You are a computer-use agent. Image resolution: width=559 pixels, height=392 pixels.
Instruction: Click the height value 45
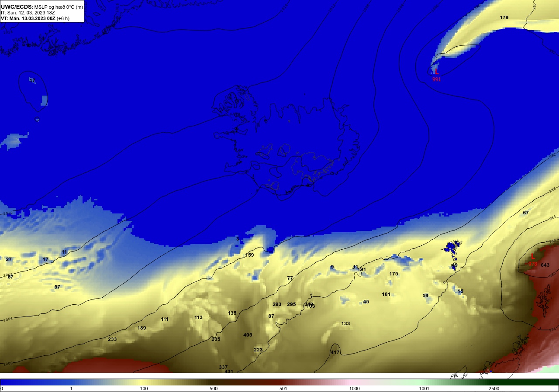tap(366, 302)
